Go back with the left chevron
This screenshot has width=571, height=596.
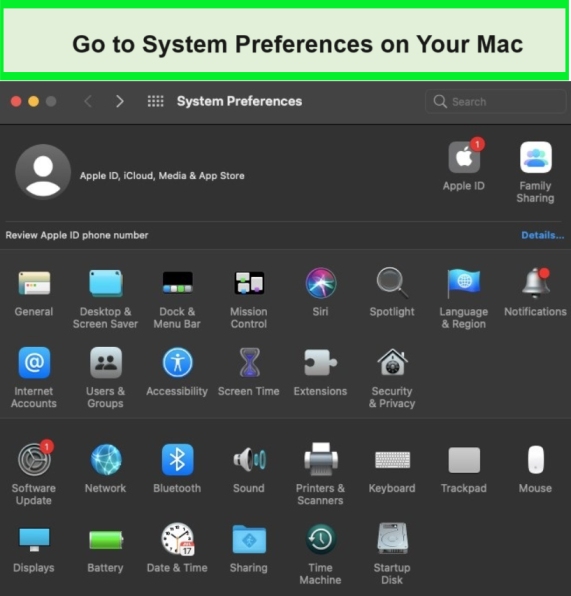click(x=88, y=101)
